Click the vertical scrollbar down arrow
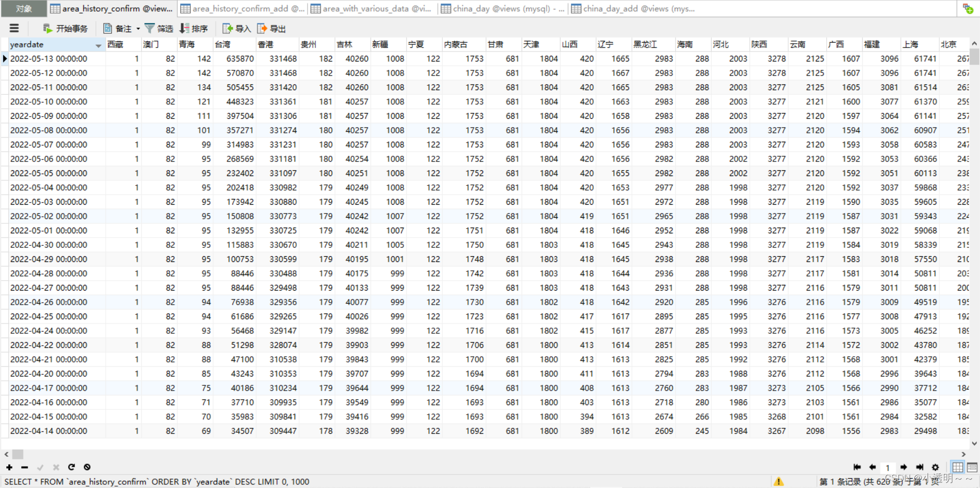This screenshot has width=980, height=488. [x=974, y=444]
